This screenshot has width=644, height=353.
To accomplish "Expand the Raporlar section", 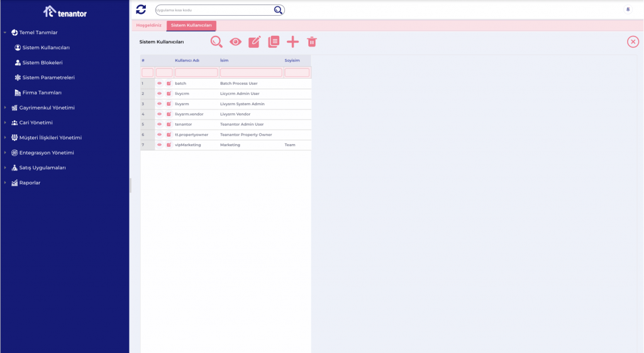I will click(x=30, y=183).
